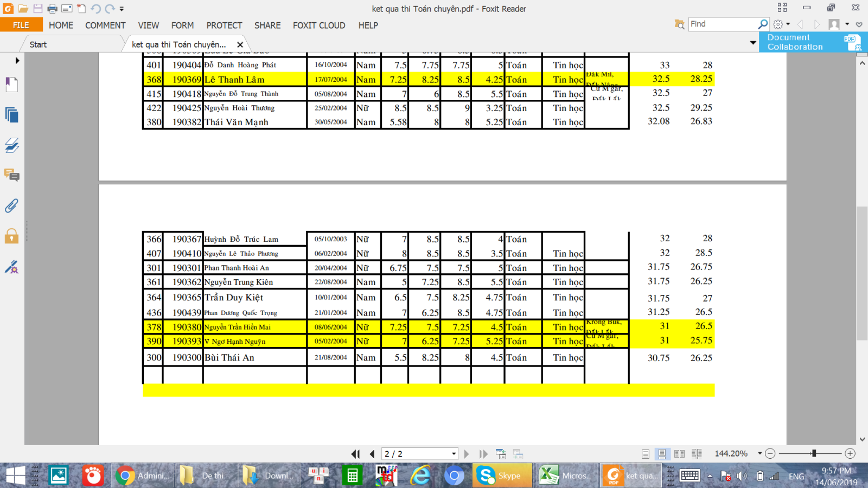Go to the previous page arrow
The height and width of the screenshot is (488, 868).
point(372,454)
